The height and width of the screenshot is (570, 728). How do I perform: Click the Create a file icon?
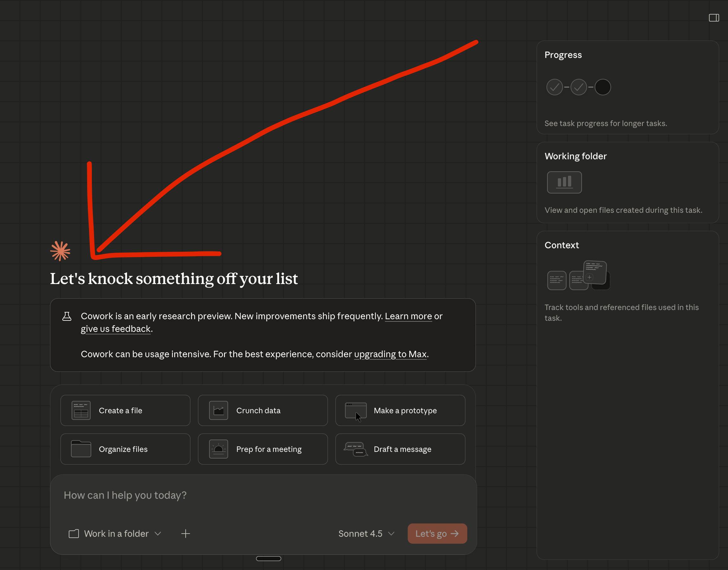tap(81, 410)
